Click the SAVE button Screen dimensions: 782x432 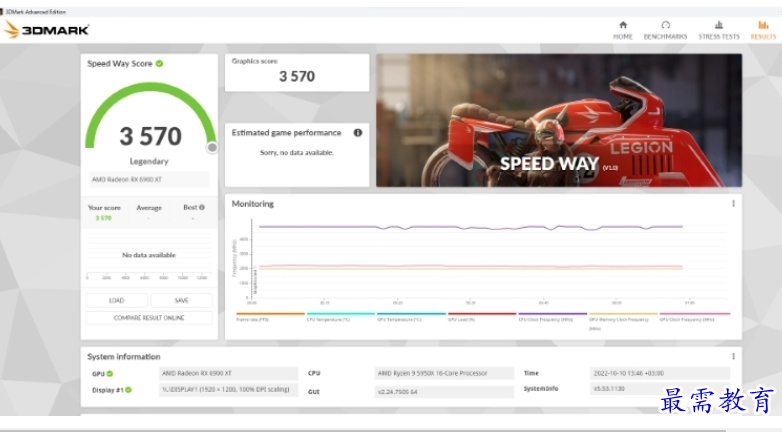(182, 300)
